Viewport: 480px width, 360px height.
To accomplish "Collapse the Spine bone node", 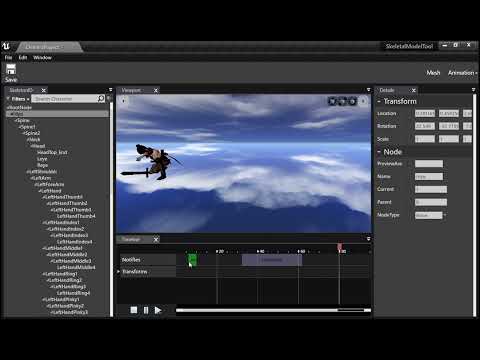I will tap(15, 121).
